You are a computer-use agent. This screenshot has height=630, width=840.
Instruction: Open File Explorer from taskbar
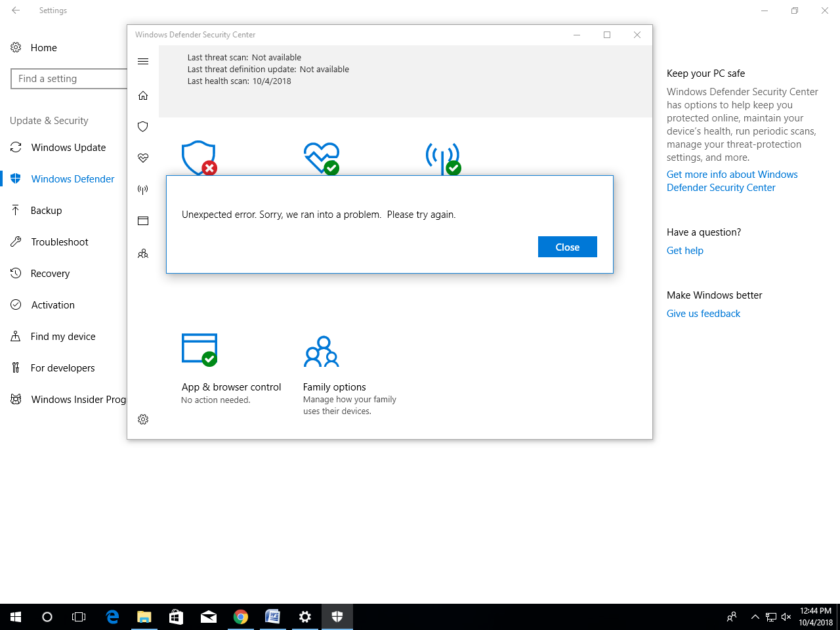pos(144,617)
